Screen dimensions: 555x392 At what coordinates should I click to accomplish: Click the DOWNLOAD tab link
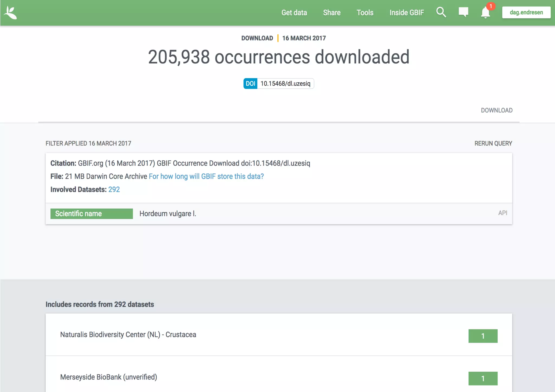(x=496, y=110)
